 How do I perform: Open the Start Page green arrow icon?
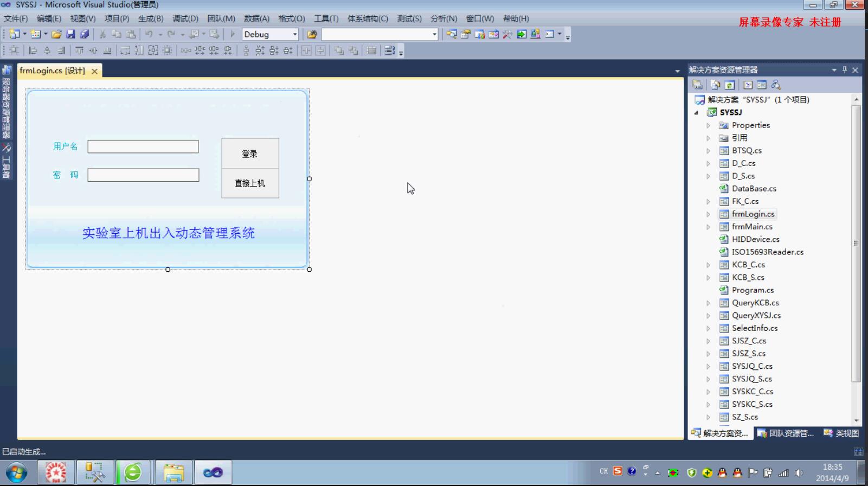click(522, 34)
